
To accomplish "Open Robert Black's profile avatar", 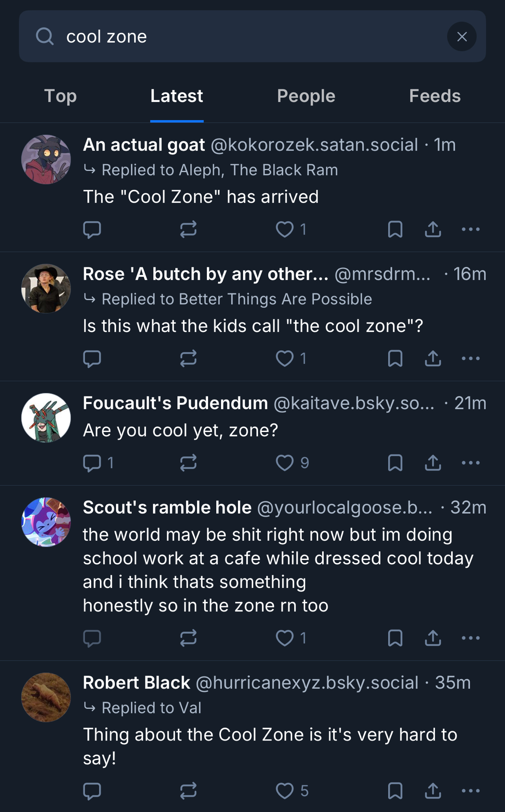I will [x=46, y=697].
